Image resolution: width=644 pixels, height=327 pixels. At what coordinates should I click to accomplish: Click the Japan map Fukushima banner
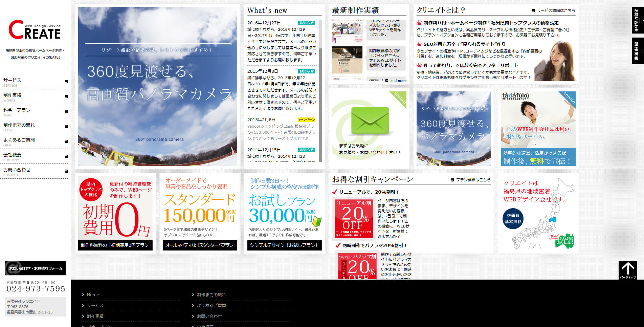(x=538, y=213)
